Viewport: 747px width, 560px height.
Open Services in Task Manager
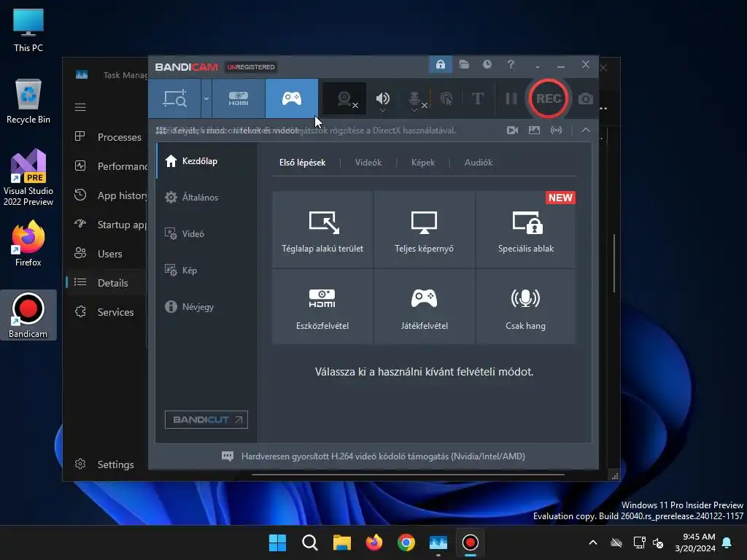point(107,312)
